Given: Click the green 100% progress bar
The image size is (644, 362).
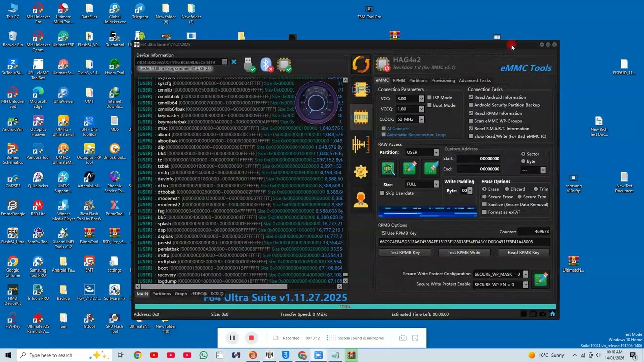Looking at the screenshot, I should coord(345,307).
